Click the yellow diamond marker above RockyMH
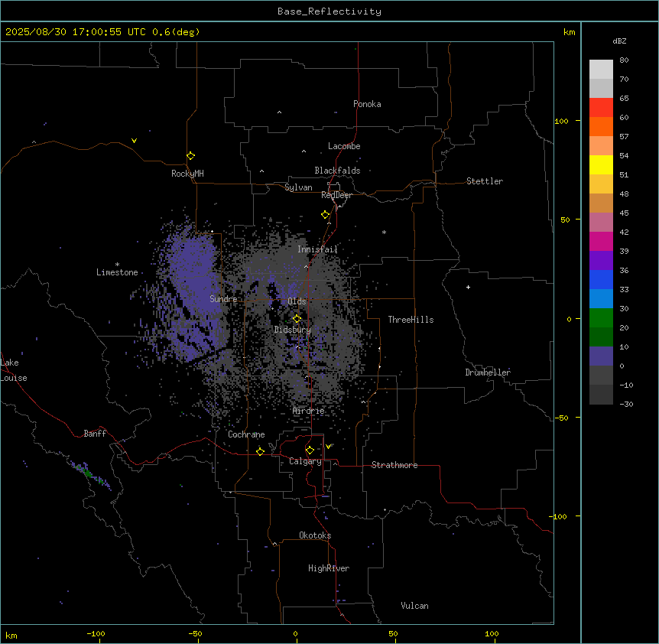The image size is (659, 644). coord(190,156)
